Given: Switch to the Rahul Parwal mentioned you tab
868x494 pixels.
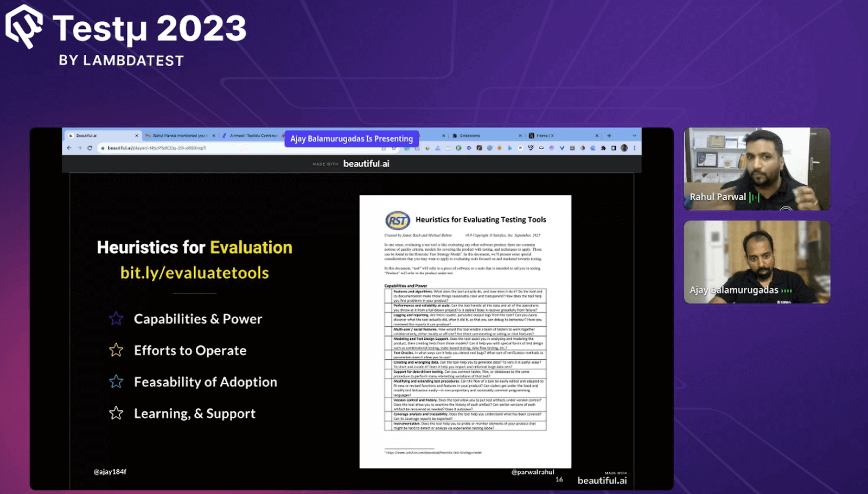Looking at the screenshot, I should 180,136.
